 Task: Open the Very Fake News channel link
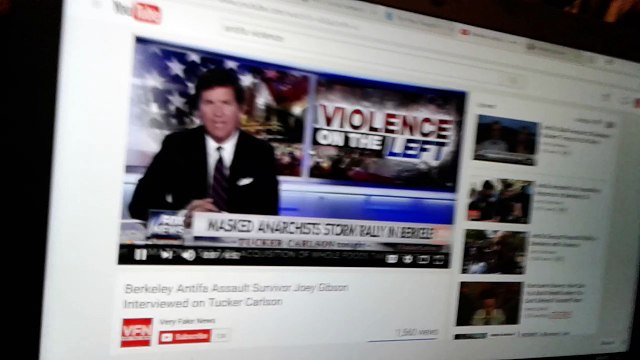(x=187, y=322)
